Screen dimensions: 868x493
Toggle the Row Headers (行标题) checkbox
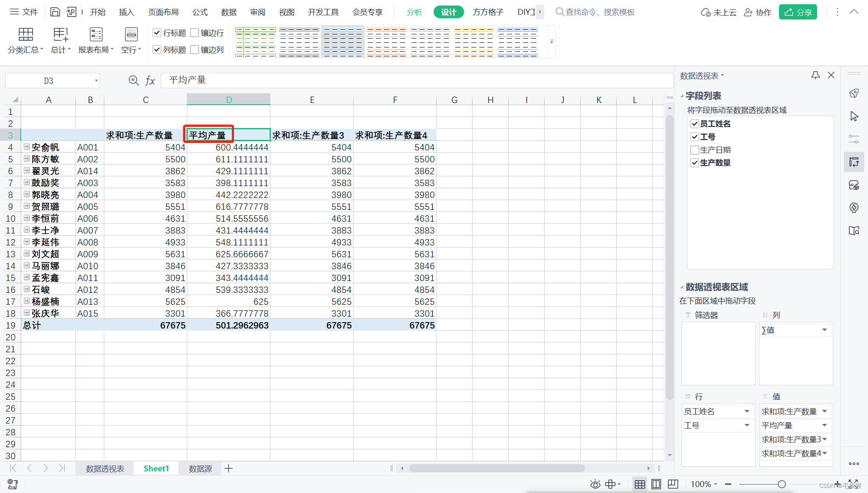(157, 33)
